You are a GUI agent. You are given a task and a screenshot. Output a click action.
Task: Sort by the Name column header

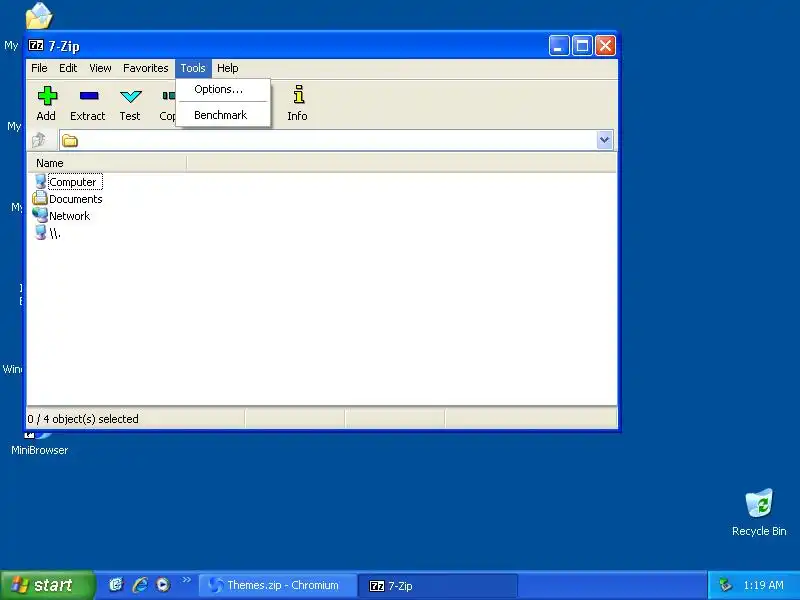coord(107,163)
